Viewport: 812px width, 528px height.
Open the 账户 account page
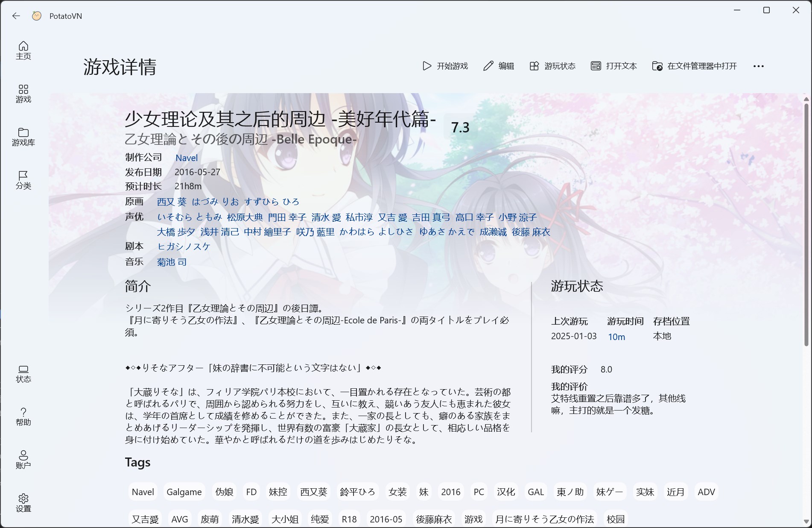(x=23, y=460)
